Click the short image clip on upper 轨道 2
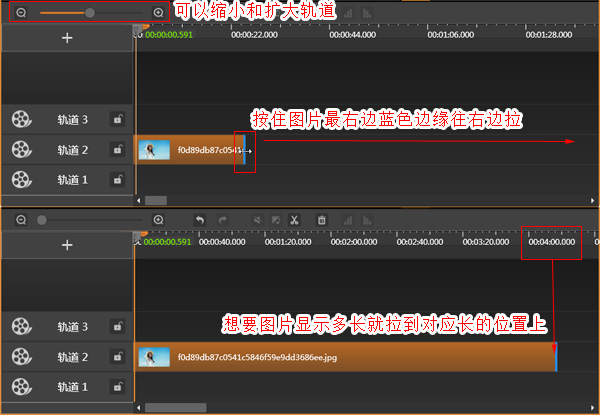The image size is (600, 415). [189, 150]
